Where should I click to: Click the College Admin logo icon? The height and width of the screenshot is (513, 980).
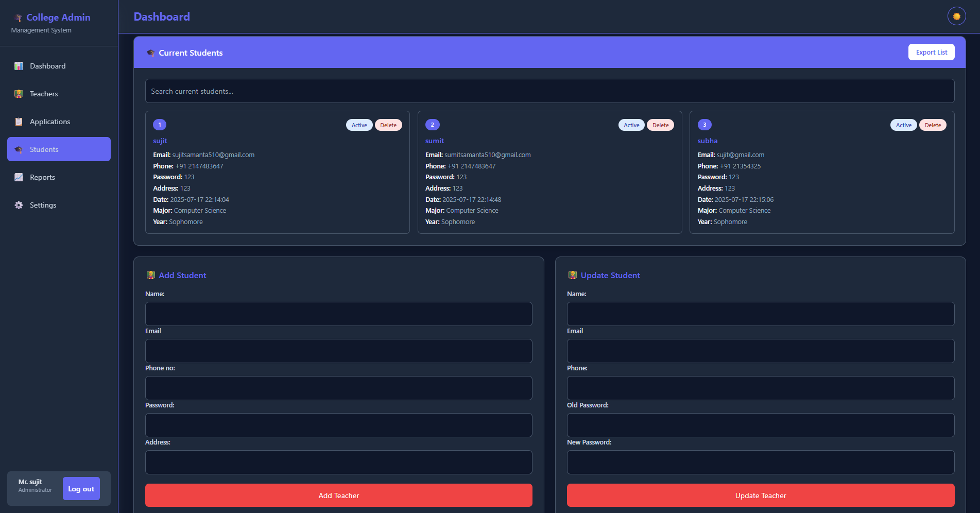pos(19,18)
